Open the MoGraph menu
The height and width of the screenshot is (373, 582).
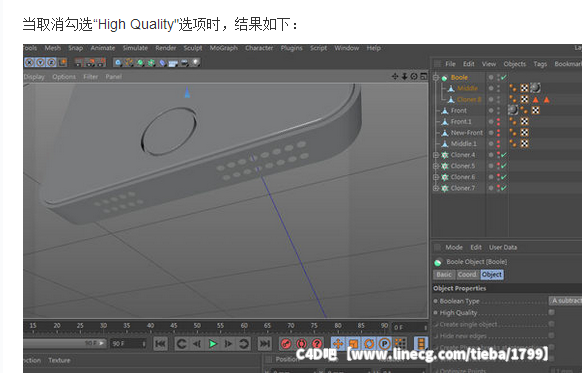[224, 48]
